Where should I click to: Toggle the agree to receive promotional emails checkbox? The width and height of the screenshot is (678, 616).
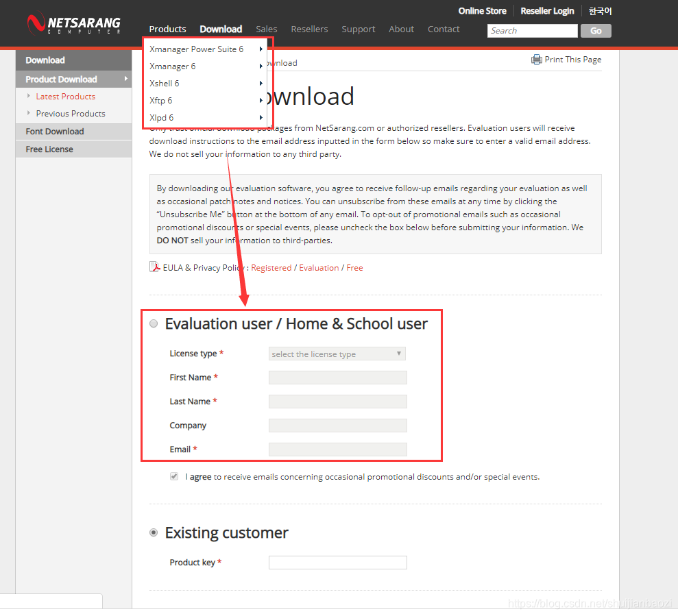(174, 476)
